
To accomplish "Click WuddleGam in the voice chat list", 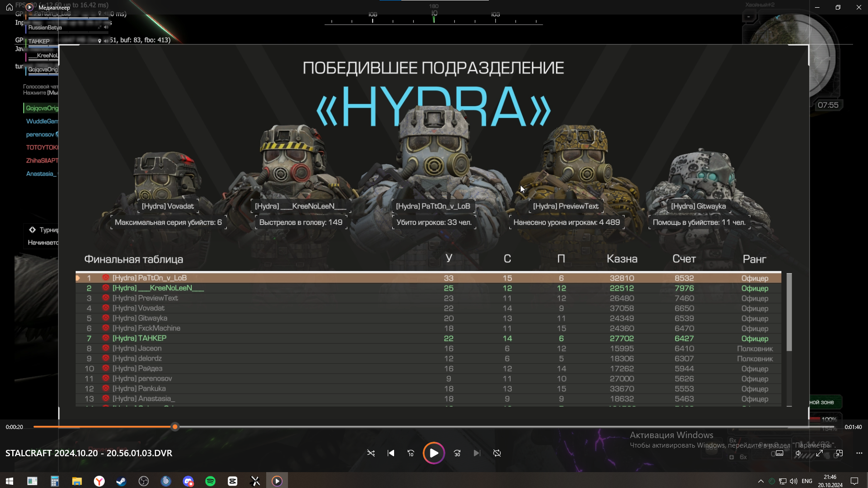I will click(42, 121).
